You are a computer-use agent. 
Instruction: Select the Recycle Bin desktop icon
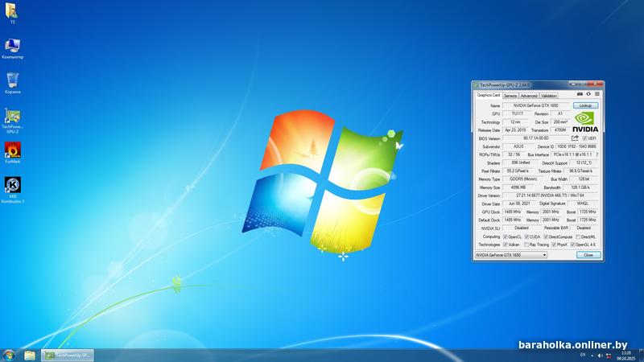[13, 81]
